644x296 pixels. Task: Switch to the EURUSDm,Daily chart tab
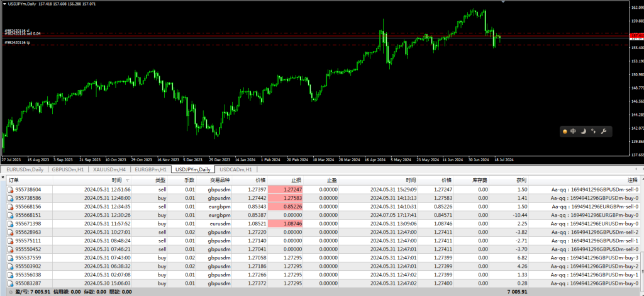point(25,169)
